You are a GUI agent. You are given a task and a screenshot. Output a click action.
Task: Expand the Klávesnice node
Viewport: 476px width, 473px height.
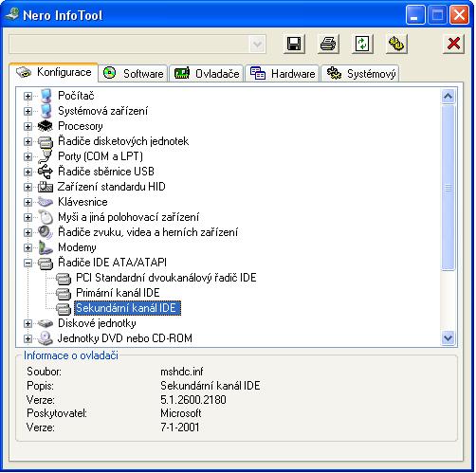click(x=27, y=202)
